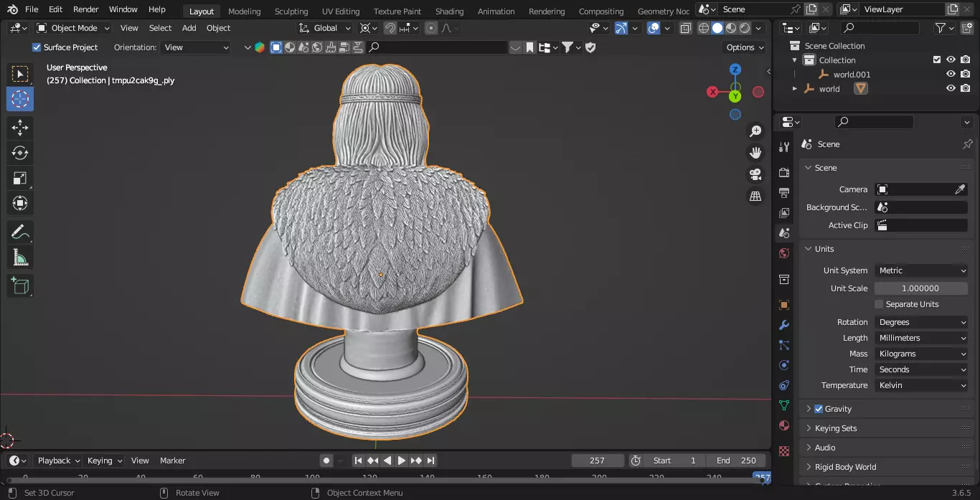Hide world.001 in viewport with eye icon
This screenshot has height=500, width=980.
tap(951, 74)
